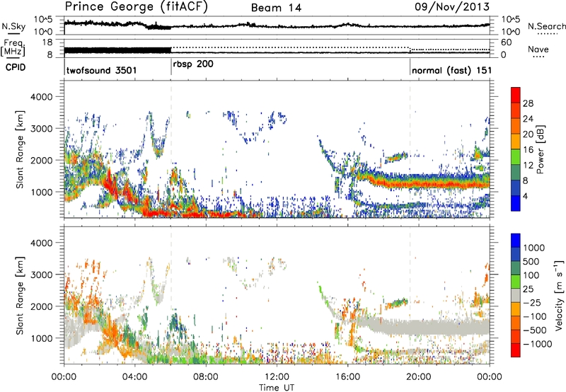Click the '12:00' time tick label
Screen dimensions: 566x392
point(277,377)
